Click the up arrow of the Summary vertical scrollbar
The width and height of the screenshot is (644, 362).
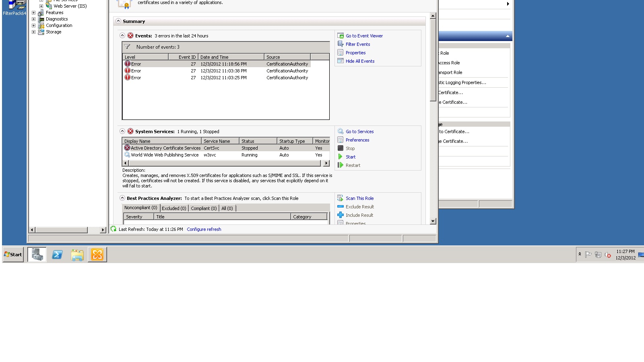tap(433, 16)
